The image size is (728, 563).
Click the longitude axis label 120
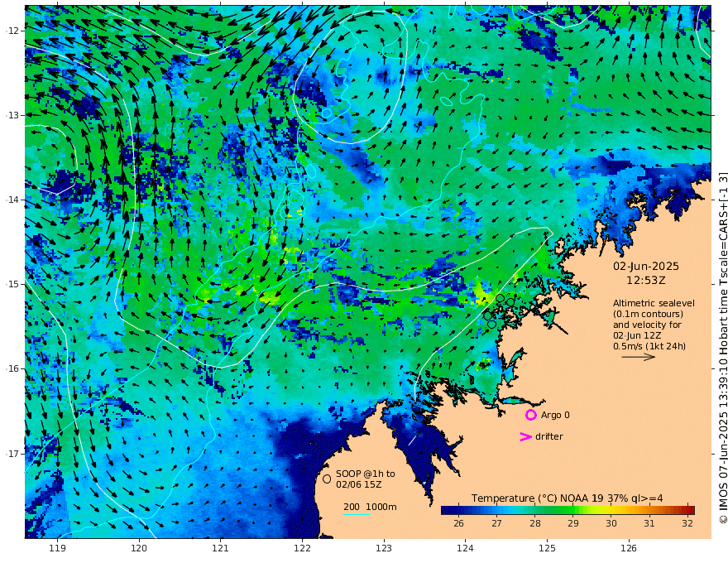pos(139,549)
